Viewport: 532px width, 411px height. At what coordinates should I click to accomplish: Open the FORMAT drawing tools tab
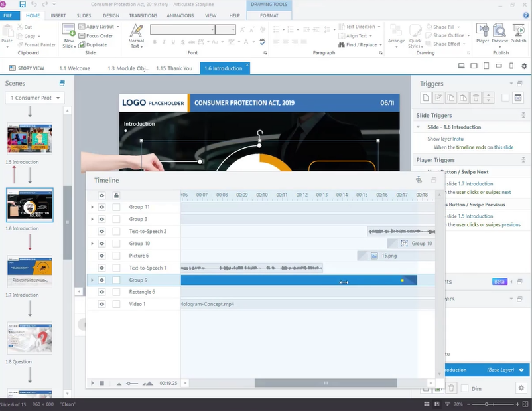(269, 15)
